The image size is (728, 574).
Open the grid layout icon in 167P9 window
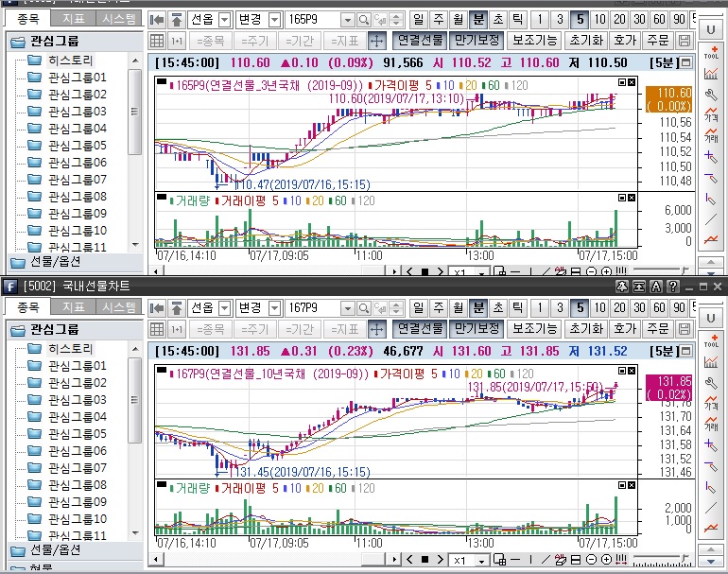point(157,329)
